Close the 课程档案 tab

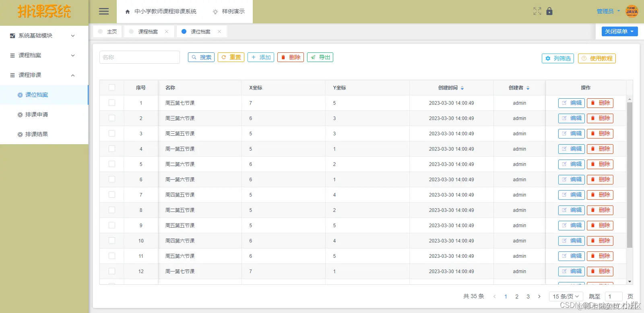click(x=167, y=31)
